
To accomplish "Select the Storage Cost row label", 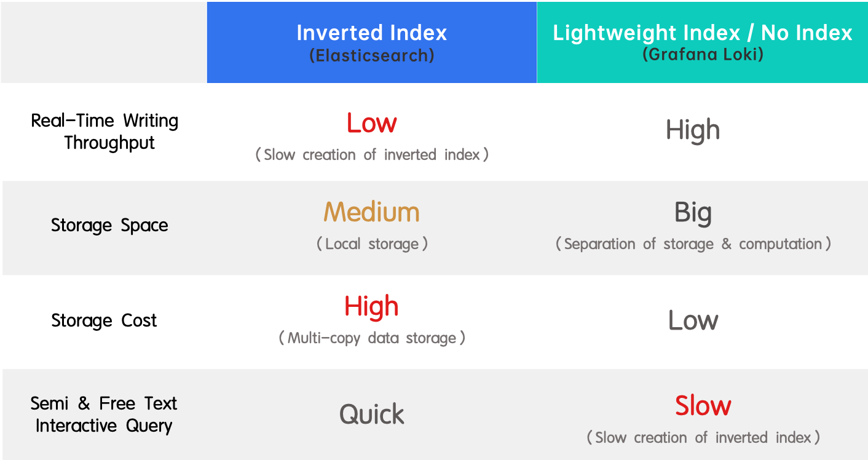I will 104,320.
